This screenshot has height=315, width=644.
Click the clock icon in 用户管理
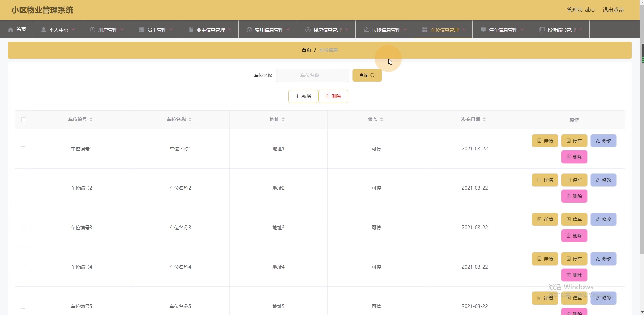[x=93, y=30]
